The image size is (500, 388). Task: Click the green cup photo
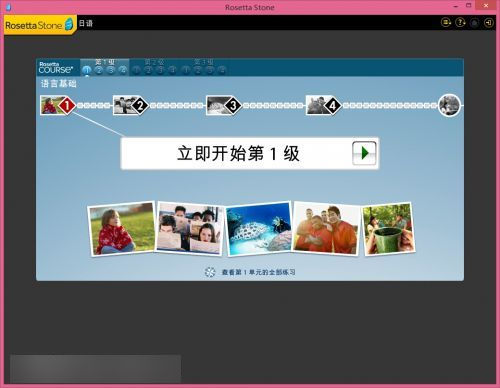(x=388, y=229)
